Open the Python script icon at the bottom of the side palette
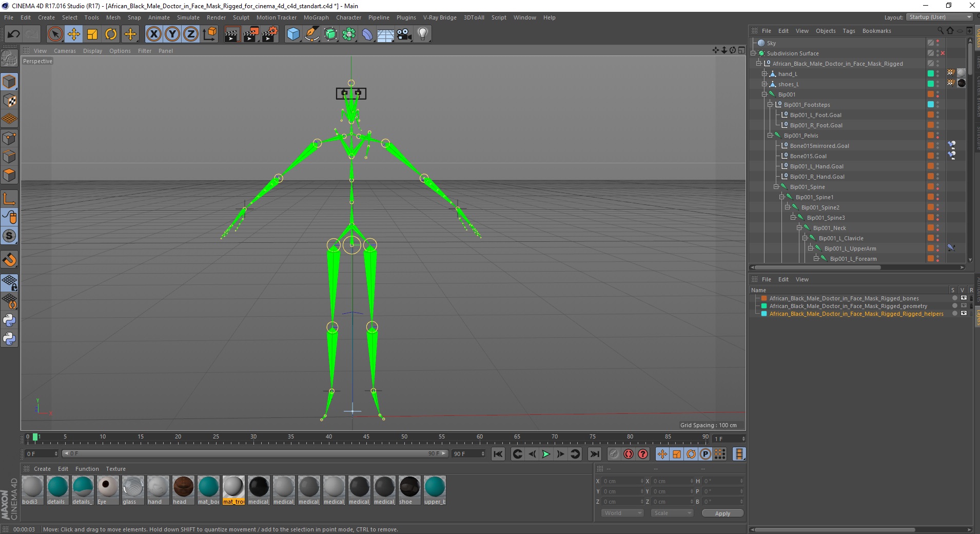The width and height of the screenshot is (980, 534). 9,339
